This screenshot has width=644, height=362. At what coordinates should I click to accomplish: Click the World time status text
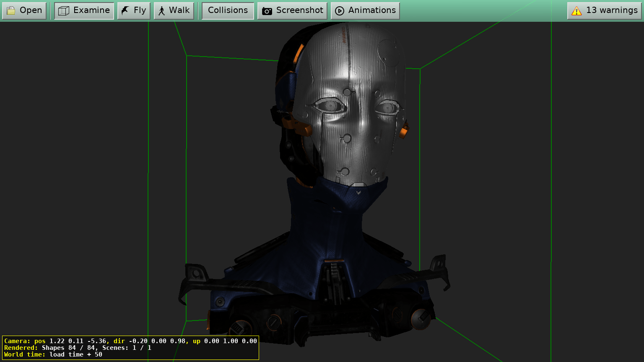coord(55,354)
